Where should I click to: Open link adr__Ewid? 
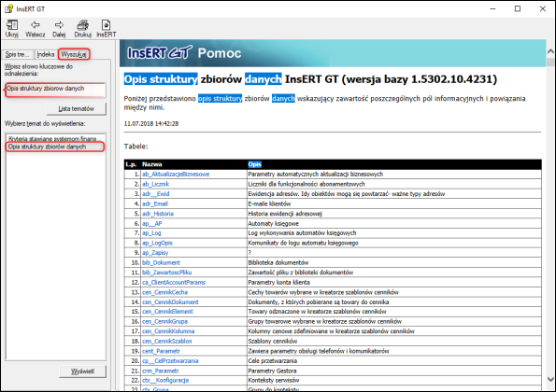(x=156, y=194)
